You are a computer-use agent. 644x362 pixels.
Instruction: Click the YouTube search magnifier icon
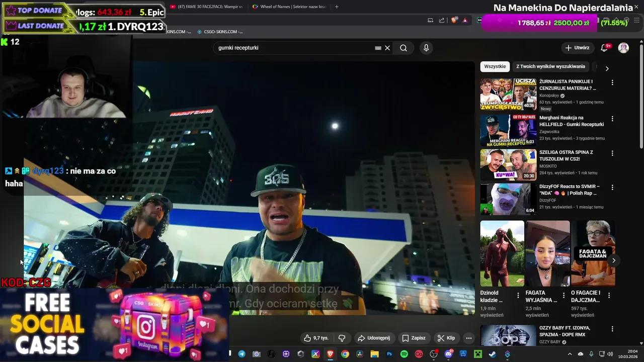click(404, 48)
